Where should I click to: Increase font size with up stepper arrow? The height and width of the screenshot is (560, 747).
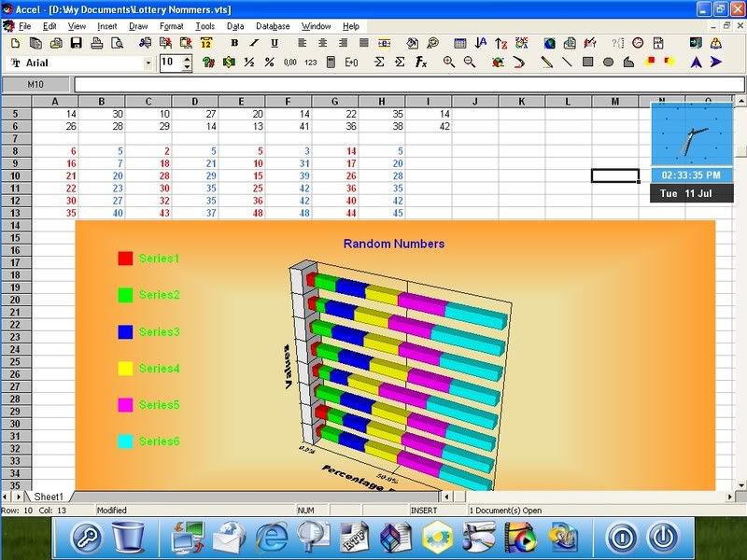[187, 59]
